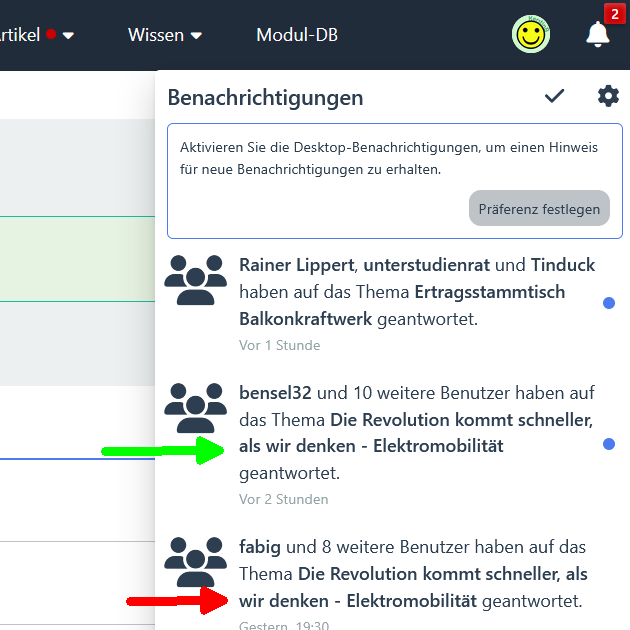The height and width of the screenshot is (630, 630).
Task: Toggle unread dot on bensel32 notification
Action: 609,444
